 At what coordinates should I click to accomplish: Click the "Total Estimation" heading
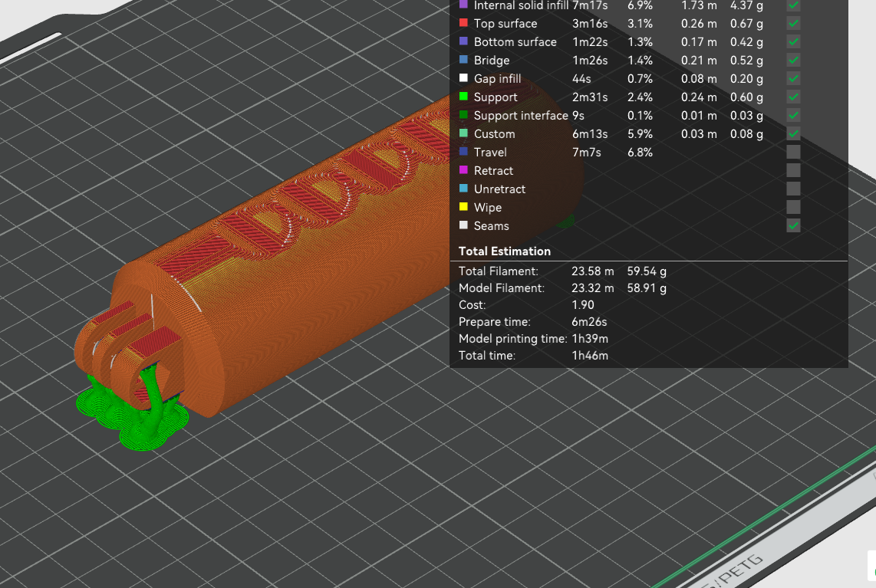505,251
